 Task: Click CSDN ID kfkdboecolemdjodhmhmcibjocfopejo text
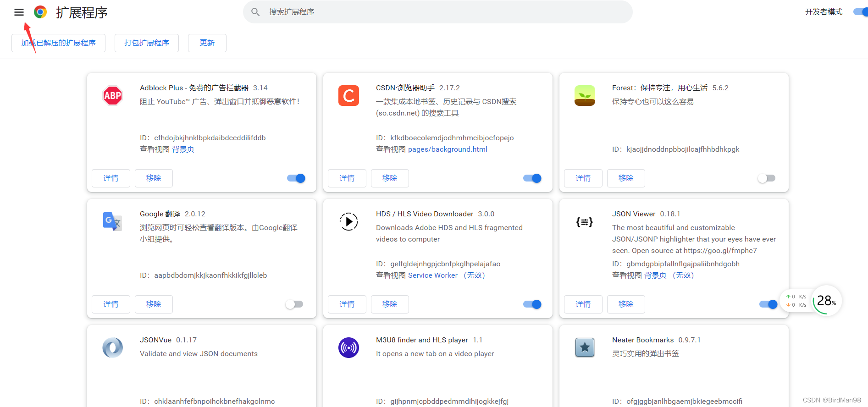[x=445, y=138]
